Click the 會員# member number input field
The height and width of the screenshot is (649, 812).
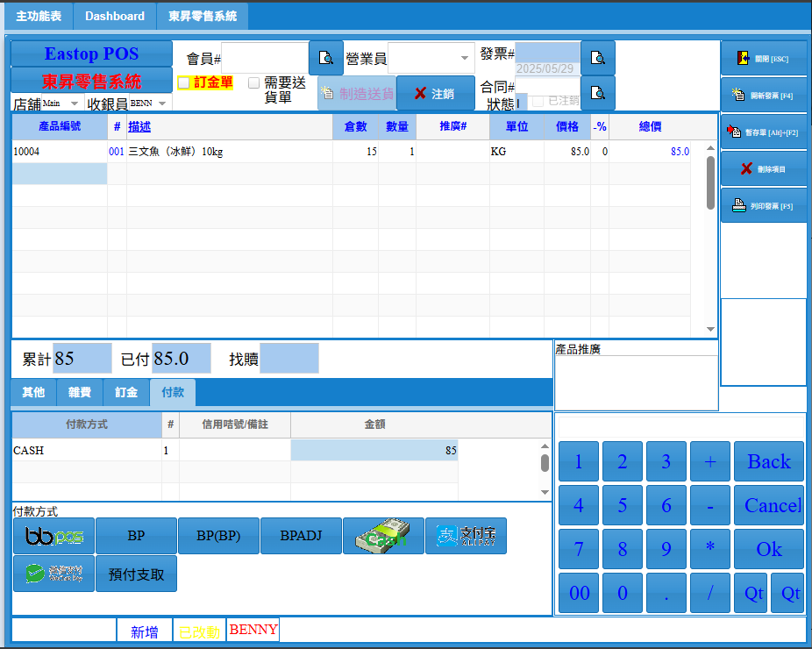click(265, 58)
